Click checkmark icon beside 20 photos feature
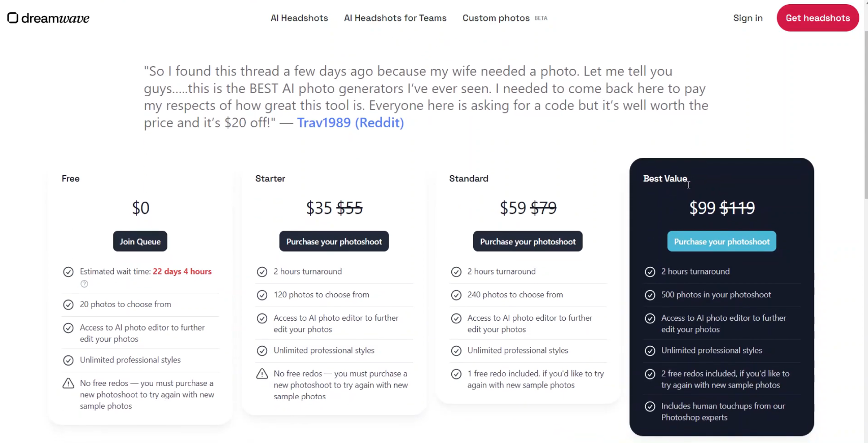Viewport: 868px width, 443px height. pos(68,304)
